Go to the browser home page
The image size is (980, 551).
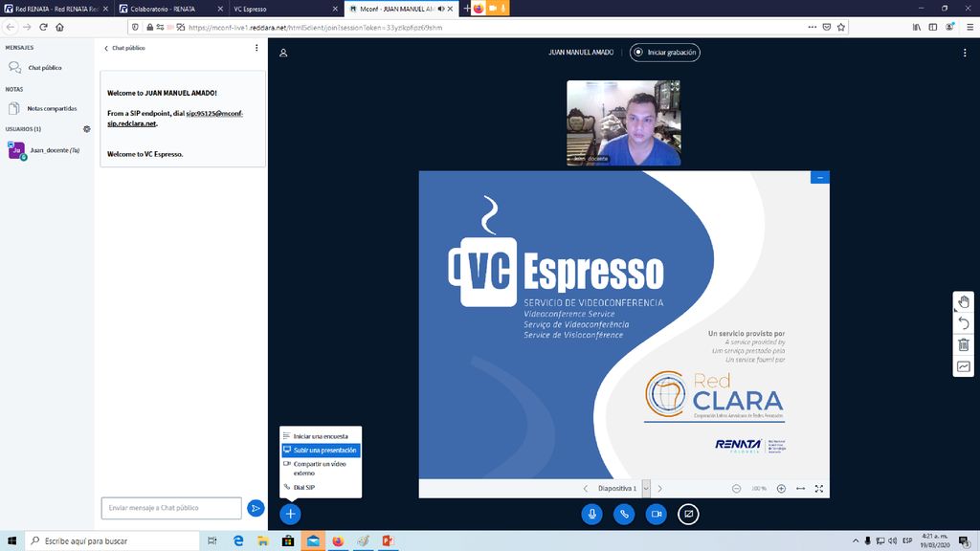pos(60,27)
